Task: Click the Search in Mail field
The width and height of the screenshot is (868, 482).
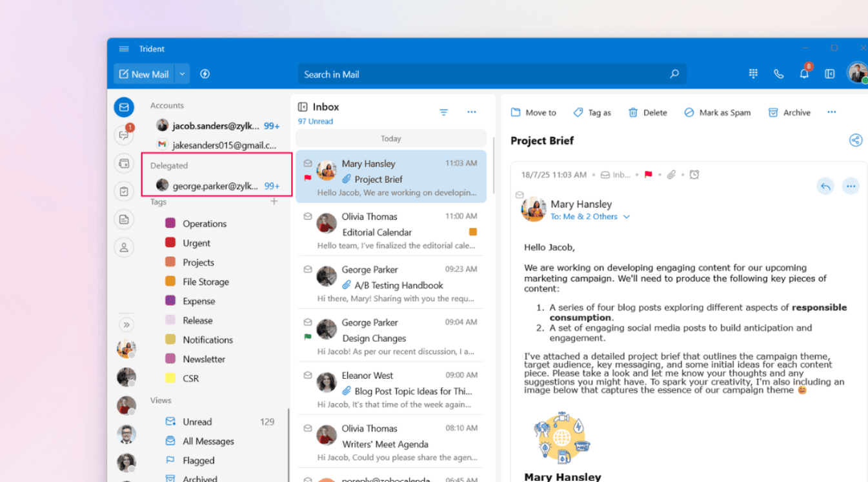Action: pos(492,74)
